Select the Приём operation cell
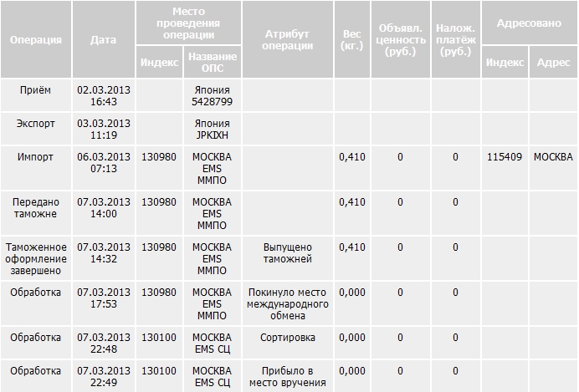 pos(35,89)
